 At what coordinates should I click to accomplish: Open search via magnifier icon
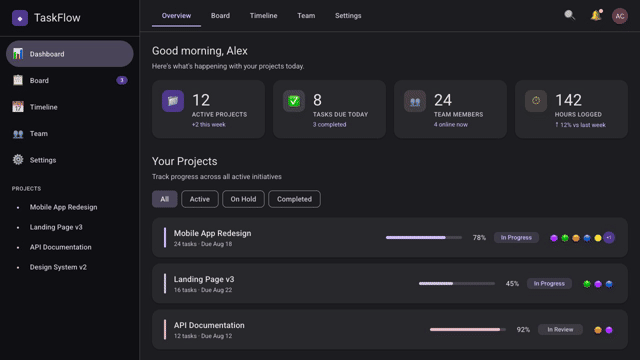[569, 16]
